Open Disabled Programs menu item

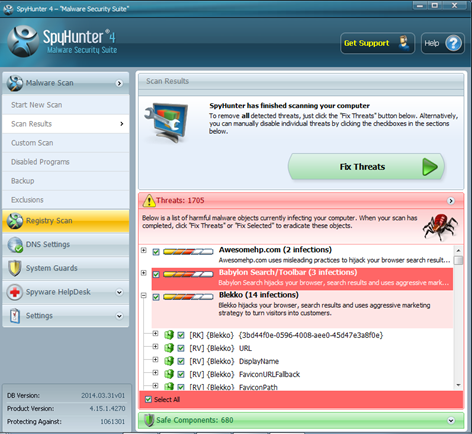tap(66, 162)
